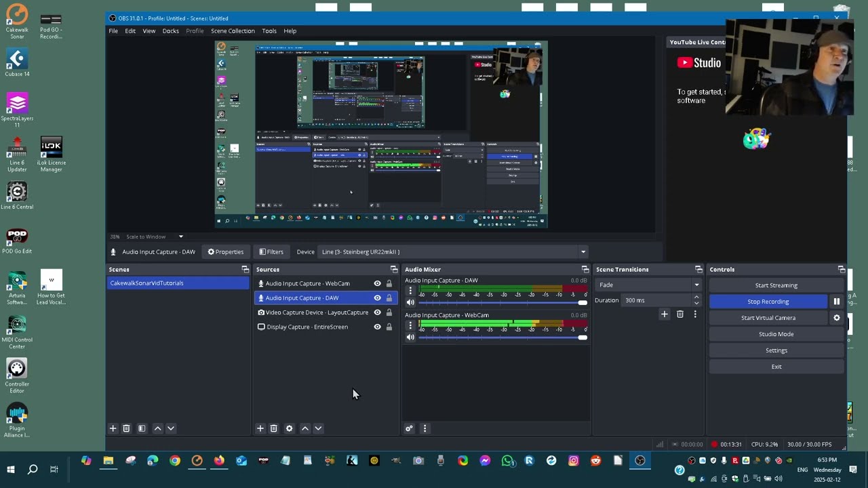The width and height of the screenshot is (868, 488).
Task: Pop out the Scenes dock panel
Action: click(x=245, y=270)
